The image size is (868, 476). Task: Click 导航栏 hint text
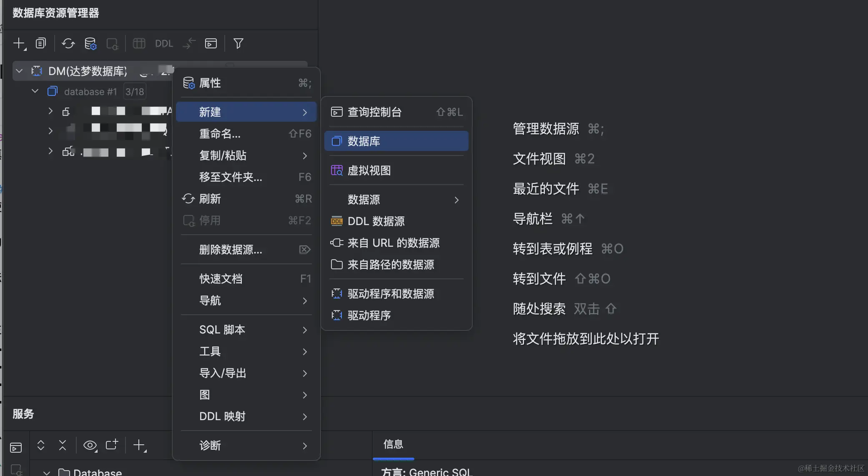pos(532,219)
